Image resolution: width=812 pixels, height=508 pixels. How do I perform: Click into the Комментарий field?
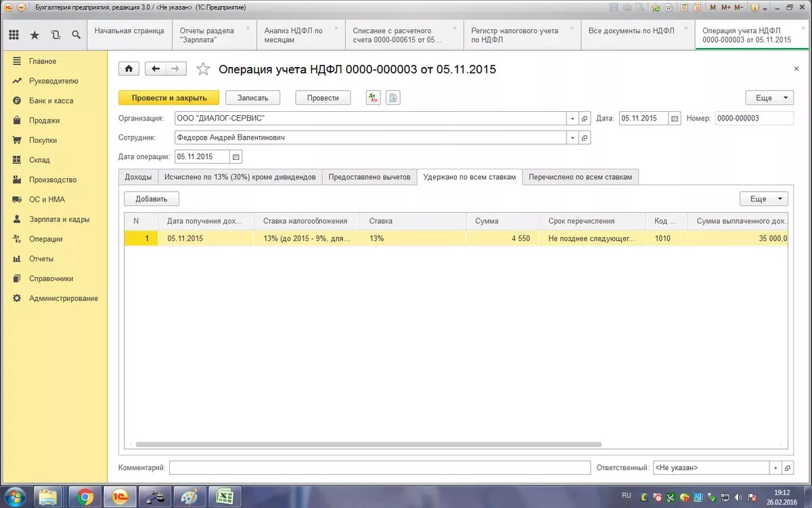(x=380, y=467)
